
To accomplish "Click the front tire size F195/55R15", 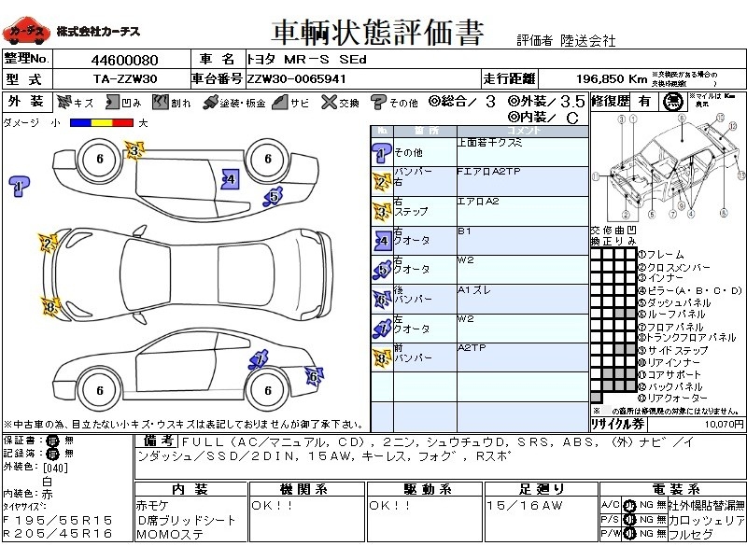I will tap(58, 520).
